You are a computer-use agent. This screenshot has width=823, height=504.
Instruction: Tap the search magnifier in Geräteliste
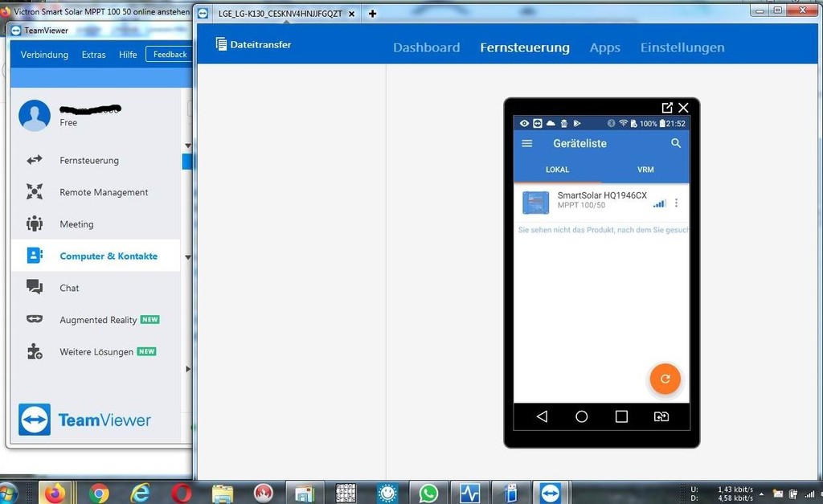pyautogui.click(x=676, y=143)
